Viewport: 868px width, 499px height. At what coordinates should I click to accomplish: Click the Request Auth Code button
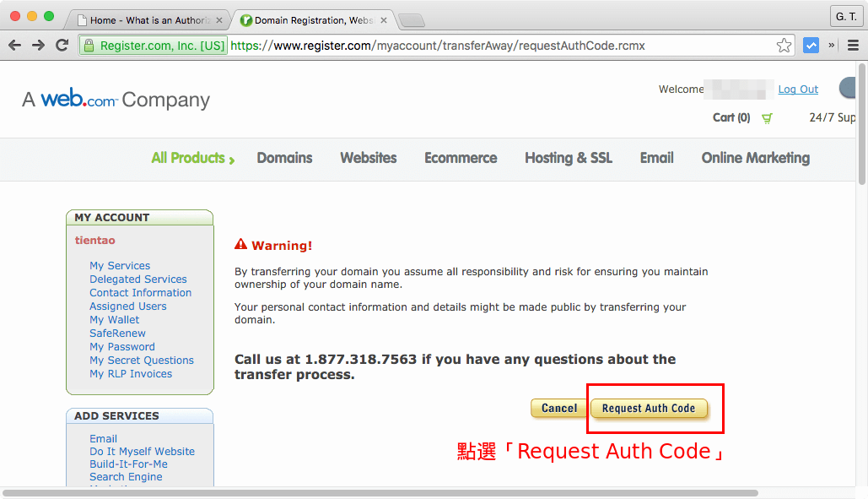pyautogui.click(x=649, y=408)
